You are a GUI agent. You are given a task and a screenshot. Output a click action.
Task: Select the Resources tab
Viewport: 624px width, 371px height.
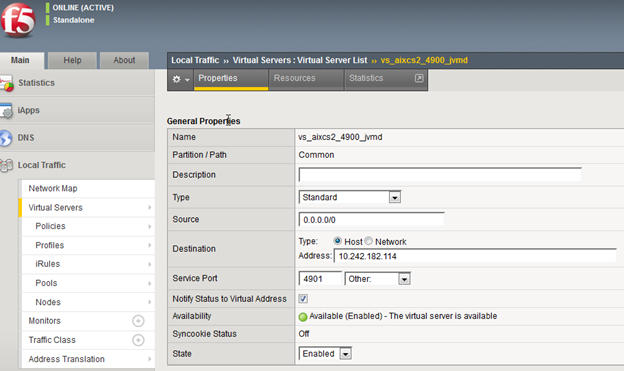coord(306,79)
